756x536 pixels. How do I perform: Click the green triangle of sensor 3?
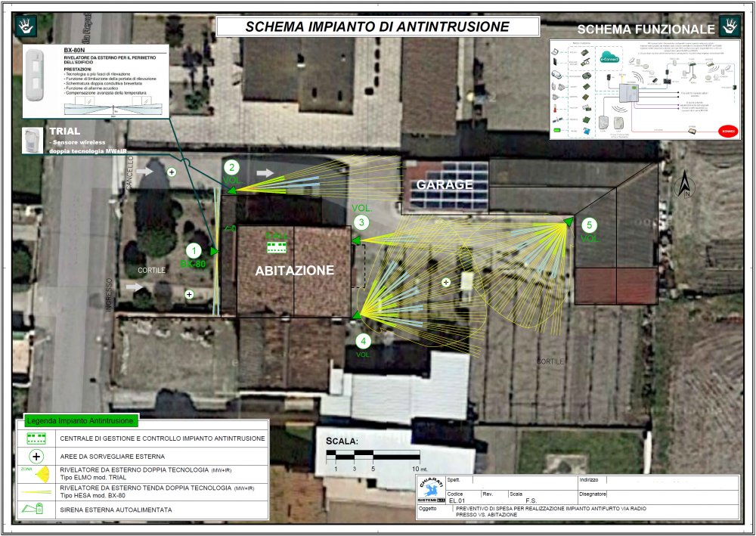(x=356, y=240)
